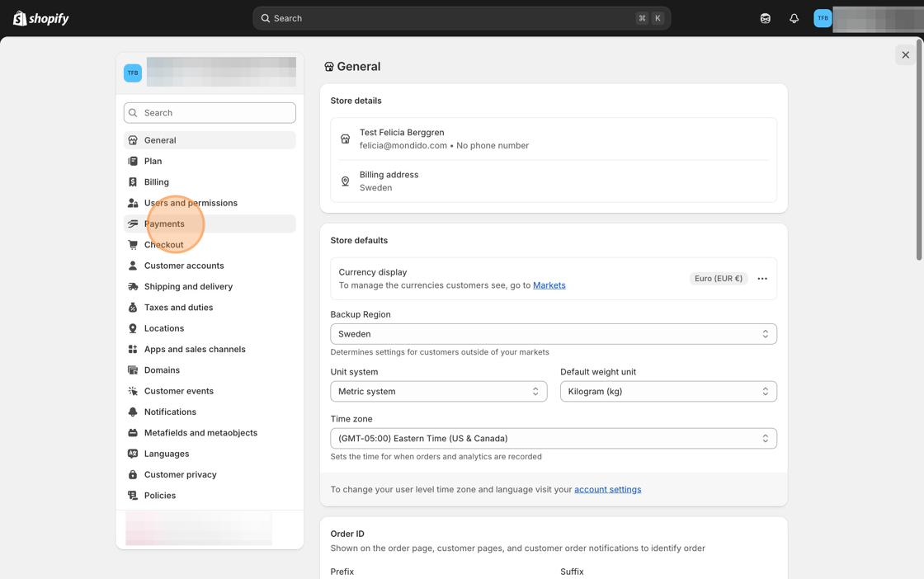Click the Notifications bell icon in sidebar

133,412
